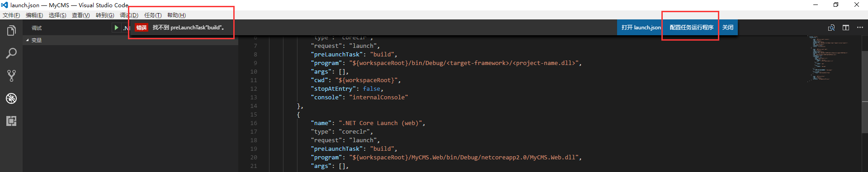Start debugging with the green play icon
Image resolution: width=868 pixels, height=172 pixels.
[116, 28]
